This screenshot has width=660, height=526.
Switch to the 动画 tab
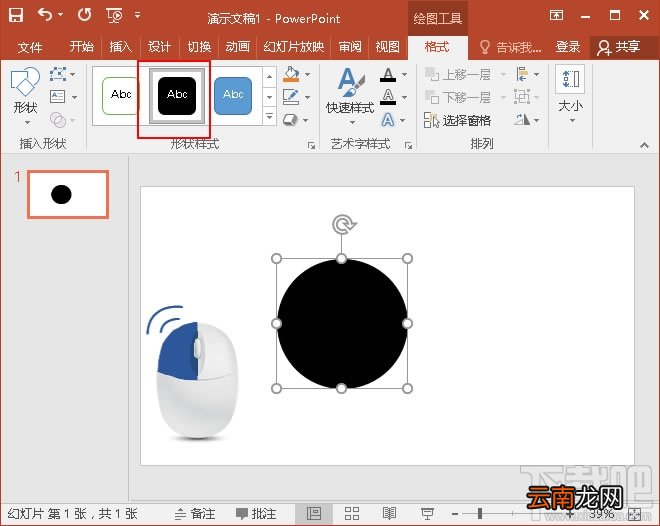point(237,47)
